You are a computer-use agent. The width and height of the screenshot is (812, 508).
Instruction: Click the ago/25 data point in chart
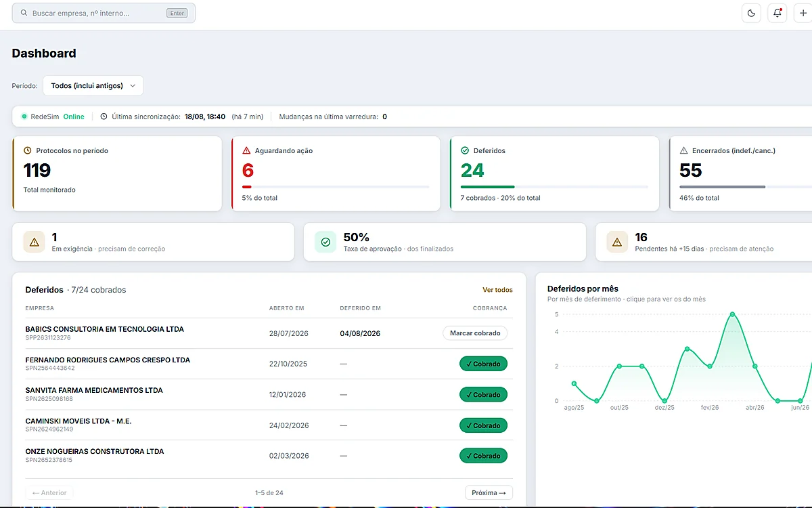574,383
